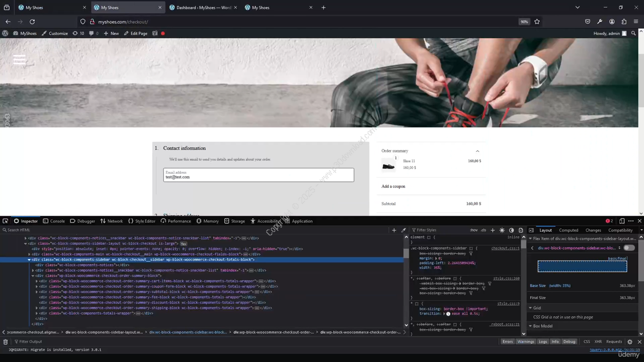Reload the page in browser toolbar
Image resolution: width=644 pixels, height=362 pixels.
coord(32,22)
